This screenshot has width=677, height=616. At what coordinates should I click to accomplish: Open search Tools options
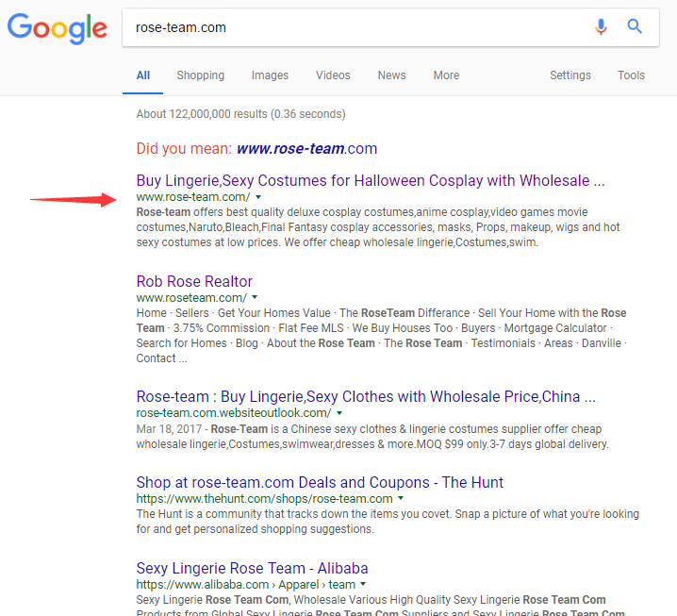(631, 75)
